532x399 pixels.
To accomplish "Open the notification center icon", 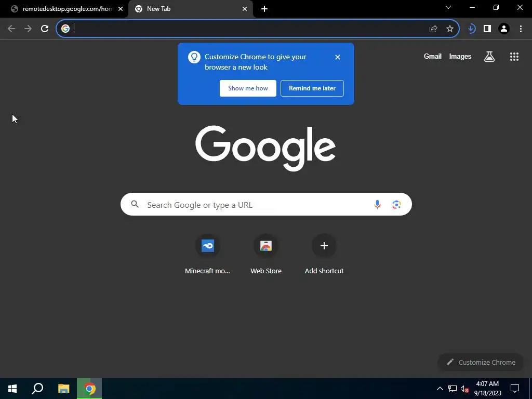I will pos(515,389).
